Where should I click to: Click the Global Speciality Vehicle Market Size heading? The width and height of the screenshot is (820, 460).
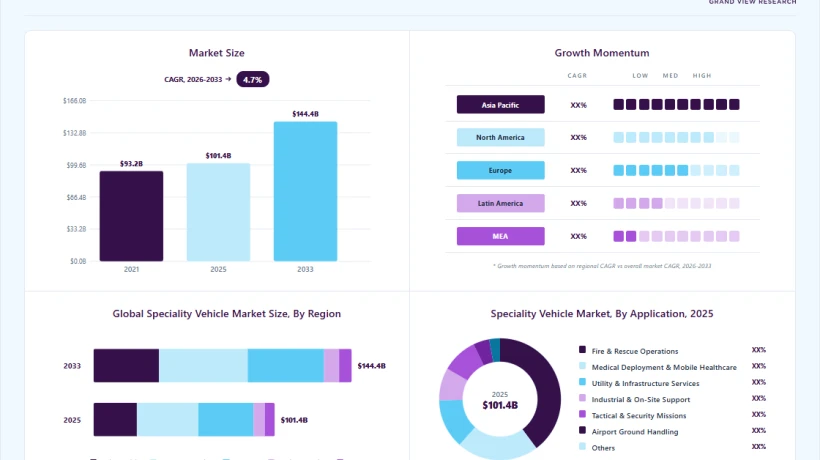tap(226, 314)
